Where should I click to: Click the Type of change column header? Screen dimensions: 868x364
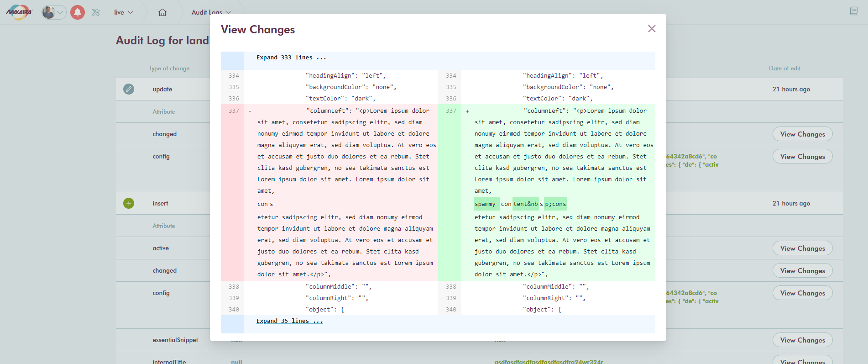click(169, 68)
